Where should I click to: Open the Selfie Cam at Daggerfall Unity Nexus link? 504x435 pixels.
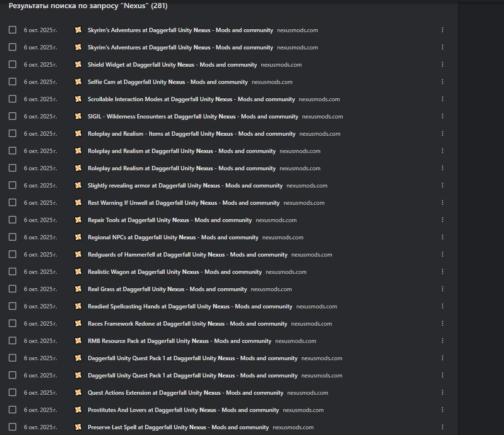coord(168,82)
